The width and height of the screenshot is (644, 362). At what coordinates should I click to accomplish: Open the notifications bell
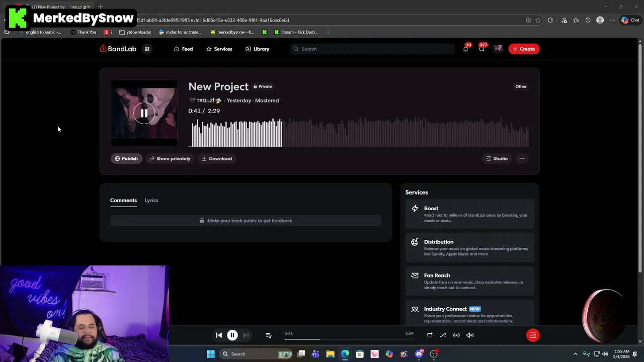466,49
